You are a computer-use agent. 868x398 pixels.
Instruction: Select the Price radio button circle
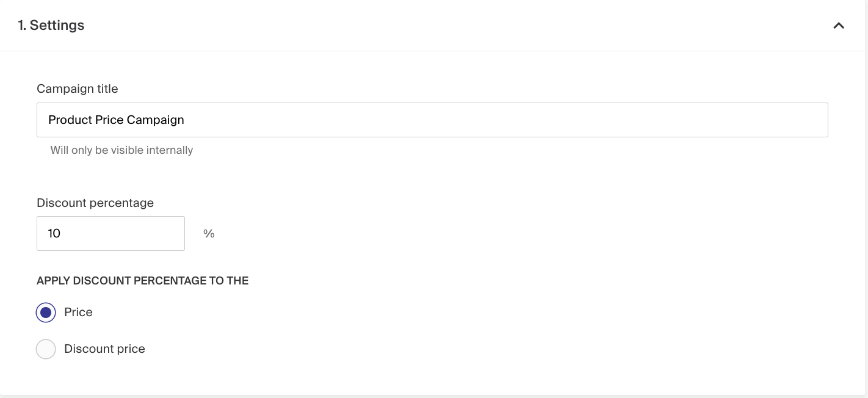coord(46,313)
